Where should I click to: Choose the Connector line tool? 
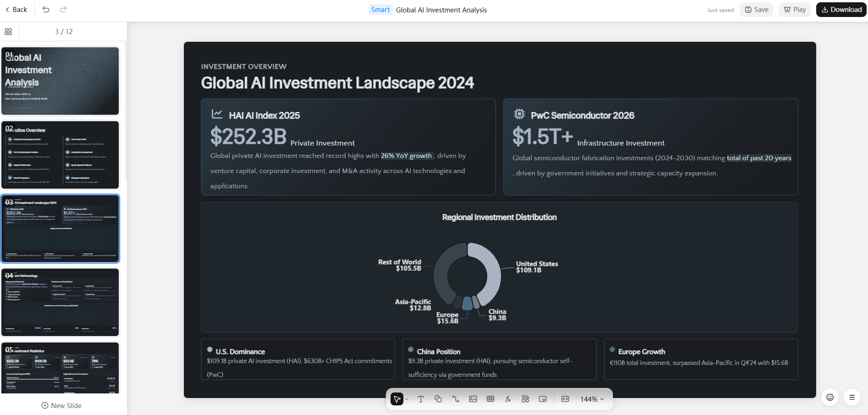(455, 399)
